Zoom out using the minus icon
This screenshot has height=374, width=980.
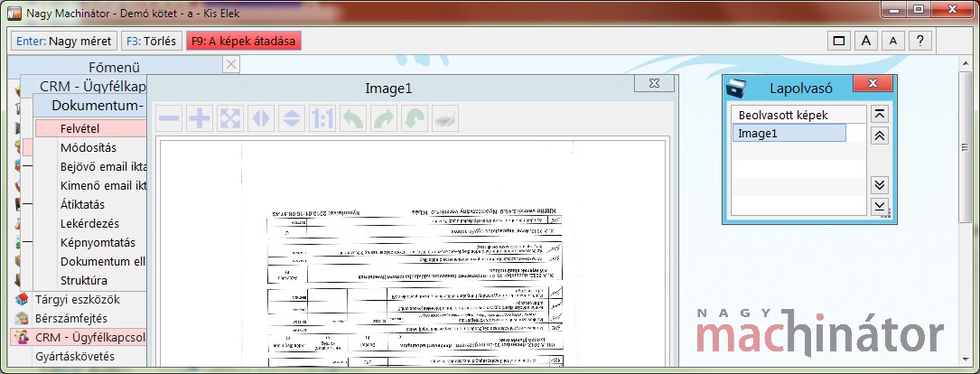pos(169,118)
